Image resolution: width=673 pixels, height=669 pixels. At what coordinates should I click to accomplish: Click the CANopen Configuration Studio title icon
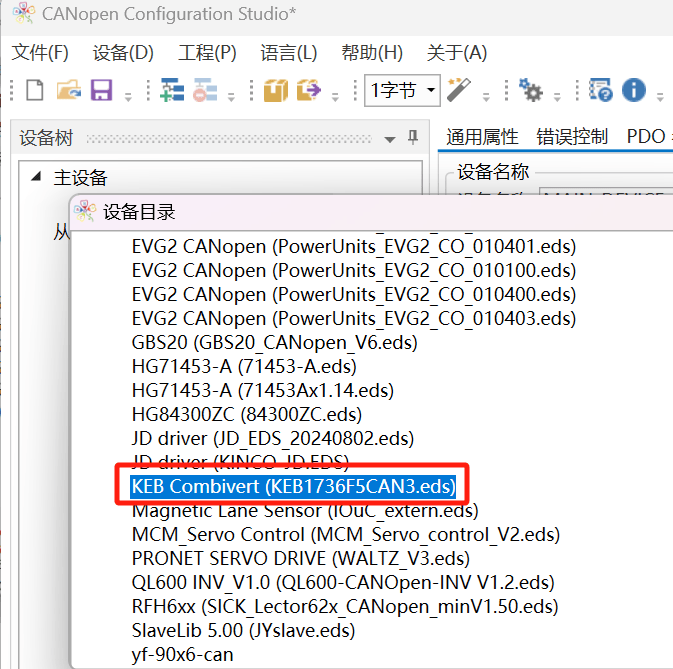(24, 13)
